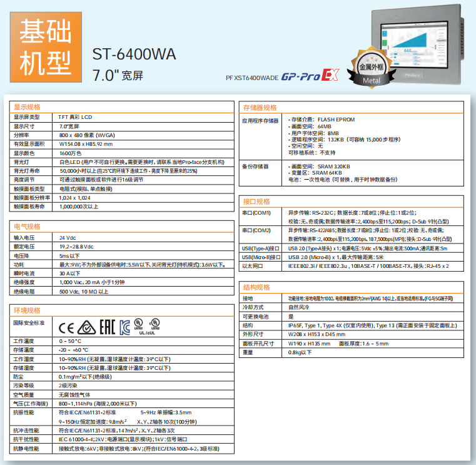476x465 pixels.
Task: Select the 无腐蚀性气体 value
Action: coord(74,395)
